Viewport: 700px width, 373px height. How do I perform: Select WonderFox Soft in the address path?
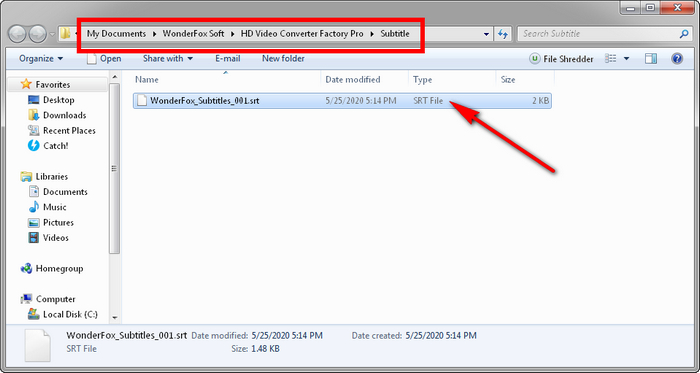point(193,33)
